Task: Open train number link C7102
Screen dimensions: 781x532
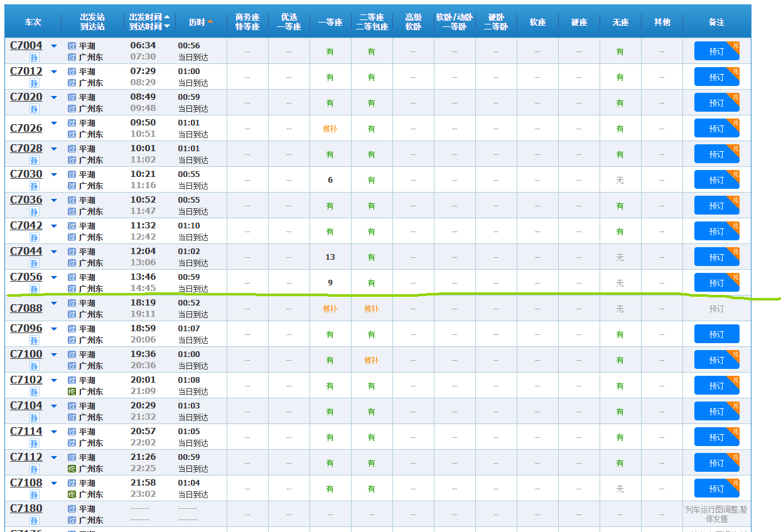Action: pos(26,380)
